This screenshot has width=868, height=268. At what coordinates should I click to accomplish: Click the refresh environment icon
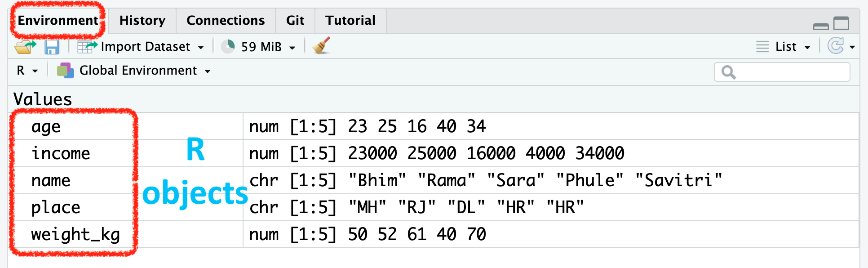(x=836, y=46)
